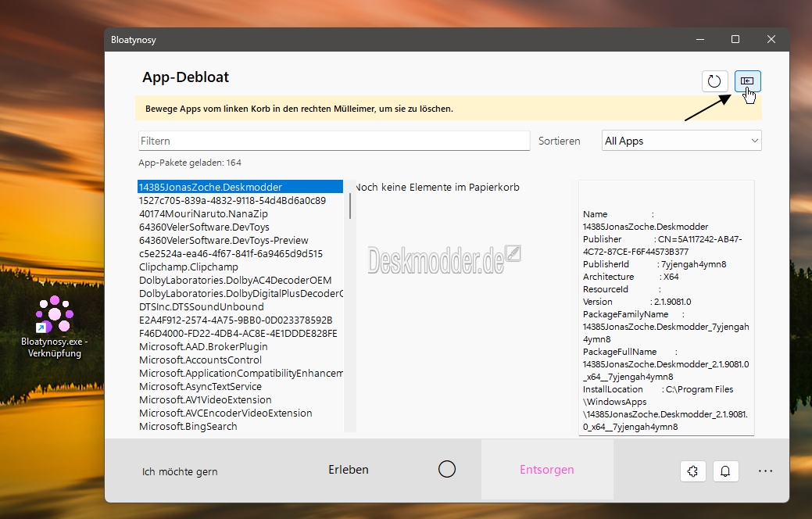The height and width of the screenshot is (519, 812).
Task: Switch to the Erleben tab
Action: pos(349,470)
